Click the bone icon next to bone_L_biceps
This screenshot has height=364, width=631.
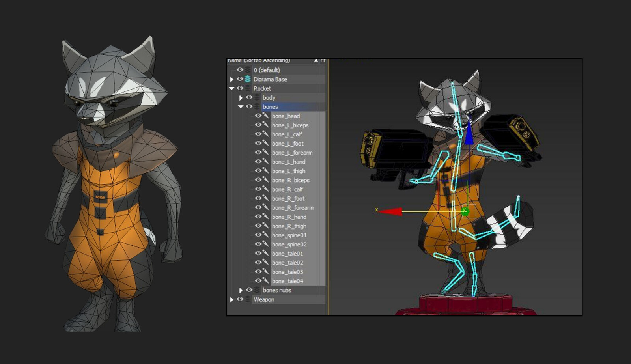(x=266, y=125)
